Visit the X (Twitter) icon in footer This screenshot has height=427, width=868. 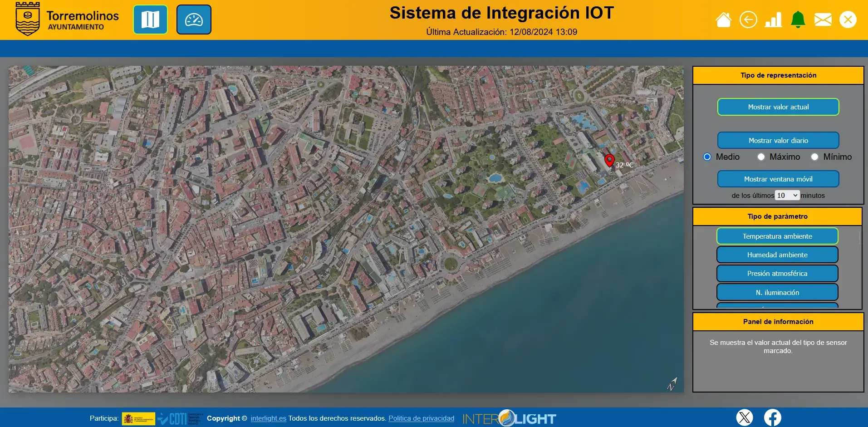745,417
